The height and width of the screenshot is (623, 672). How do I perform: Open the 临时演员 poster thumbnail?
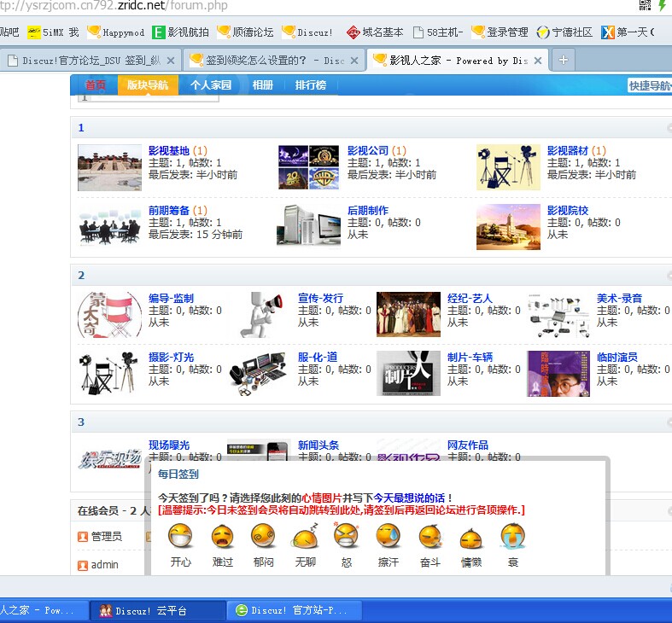click(x=558, y=374)
